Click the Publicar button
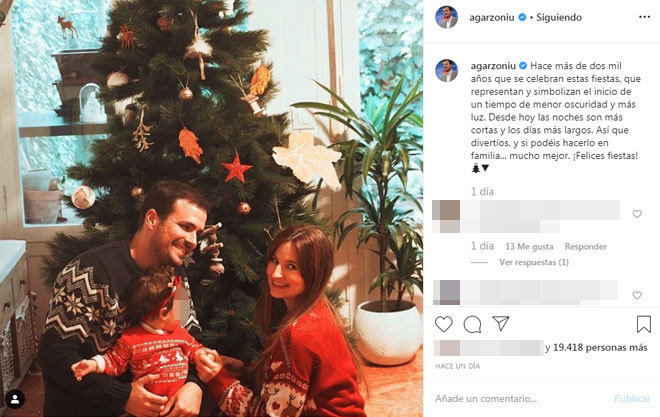The image size is (660, 417). coord(632,398)
